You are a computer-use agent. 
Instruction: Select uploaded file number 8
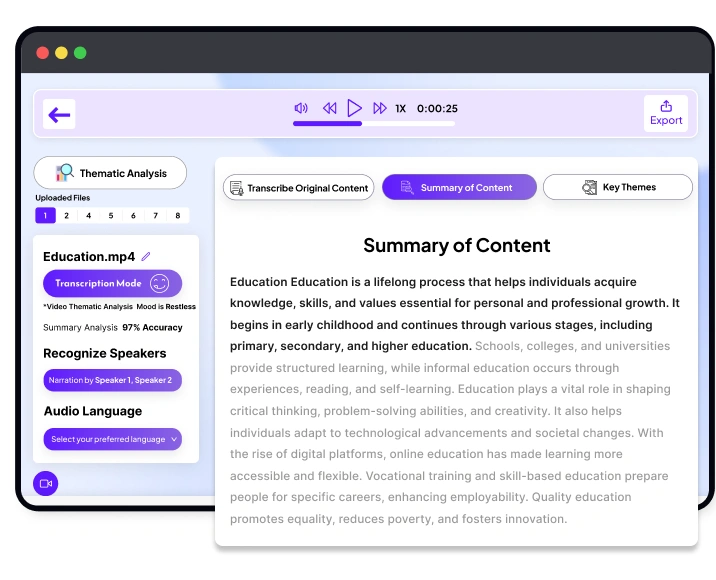(178, 215)
